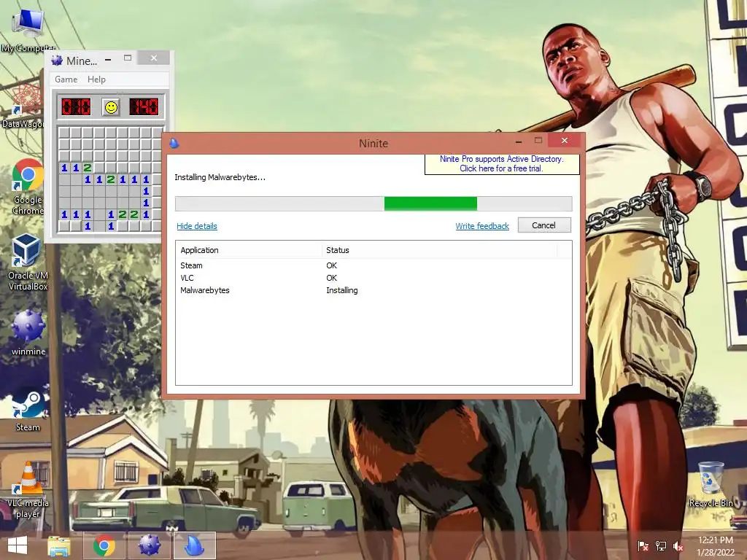Click the Ninite title bar icon
Screen dimensions: 747x560
point(174,143)
